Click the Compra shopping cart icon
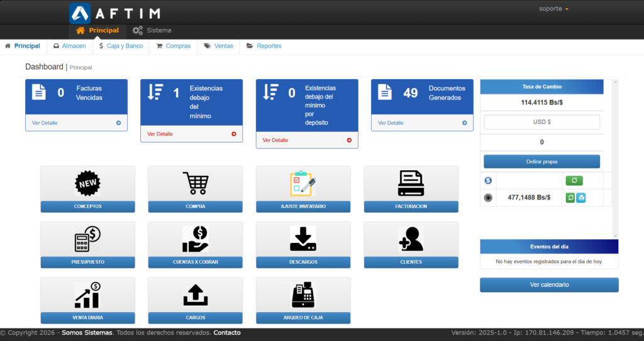644x341 pixels. (x=195, y=183)
